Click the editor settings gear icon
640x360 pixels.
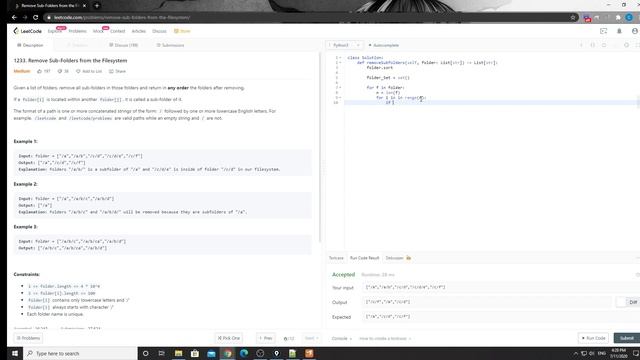pos(627,45)
